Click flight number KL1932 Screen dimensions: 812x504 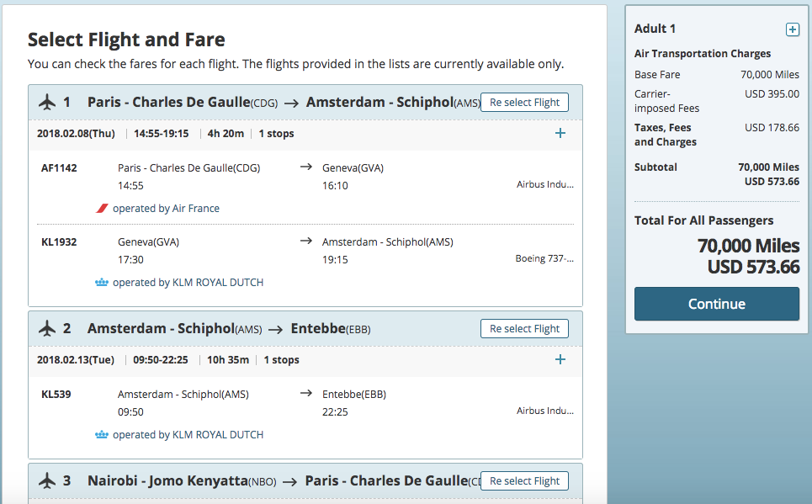tap(59, 241)
